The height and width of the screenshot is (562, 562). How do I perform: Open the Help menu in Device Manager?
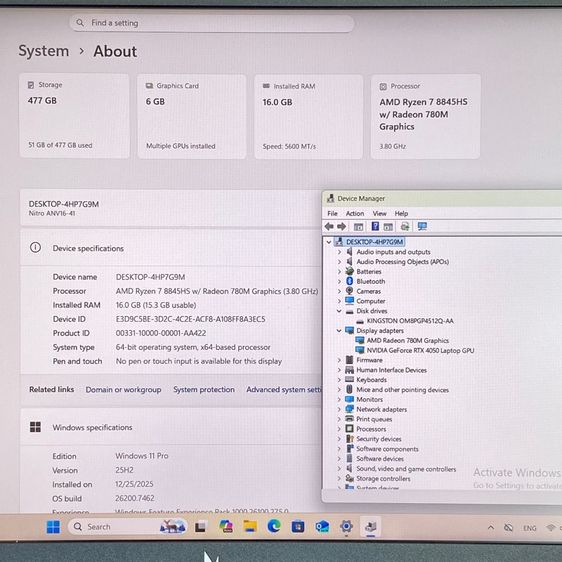point(401,213)
